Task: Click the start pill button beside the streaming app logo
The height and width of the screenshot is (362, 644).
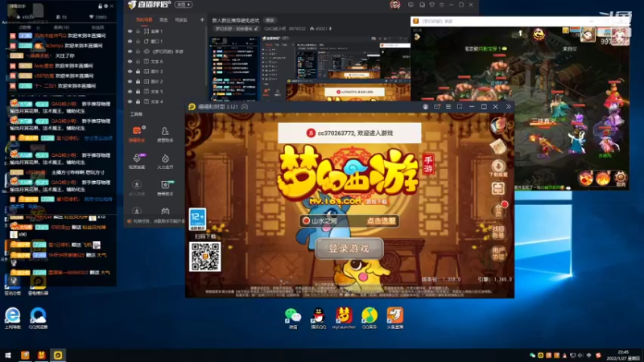Action: pyautogui.click(x=184, y=5)
